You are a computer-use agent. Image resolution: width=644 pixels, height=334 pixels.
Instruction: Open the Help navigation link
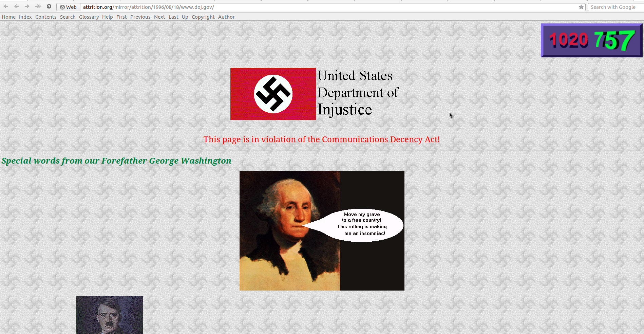107,17
